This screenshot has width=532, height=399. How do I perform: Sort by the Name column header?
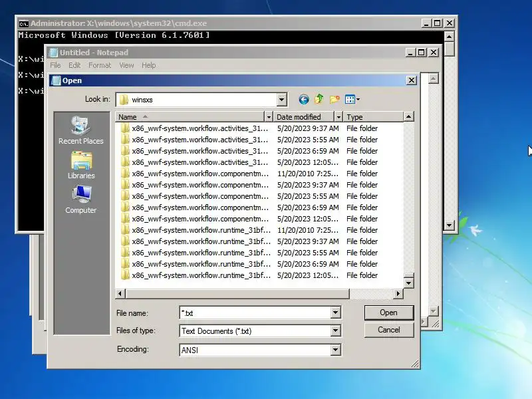click(x=190, y=117)
